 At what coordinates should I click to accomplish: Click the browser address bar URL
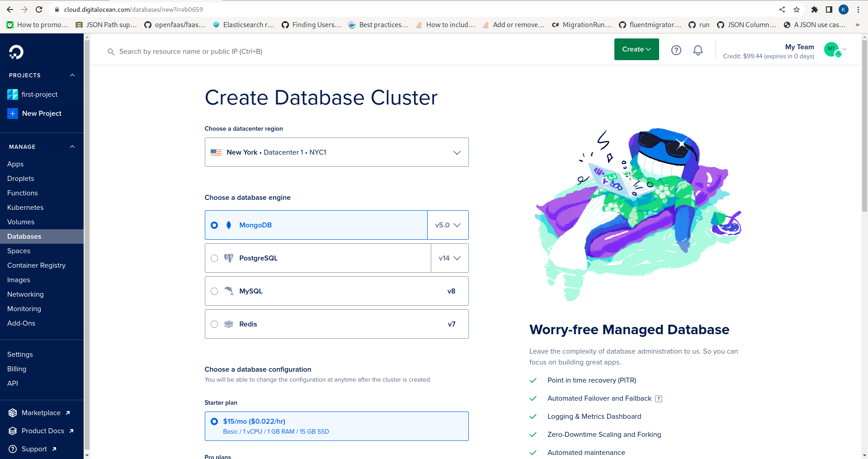tap(133, 9)
